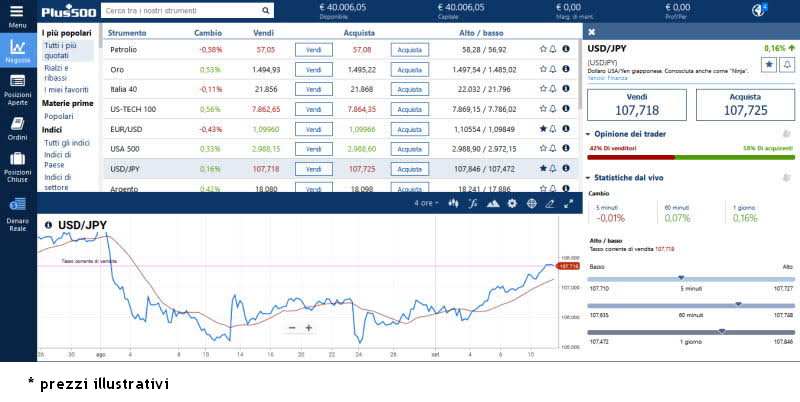Screen dimensions: 800x402
Task: Collapse the Opinione dei trader section
Action: tap(588, 134)
